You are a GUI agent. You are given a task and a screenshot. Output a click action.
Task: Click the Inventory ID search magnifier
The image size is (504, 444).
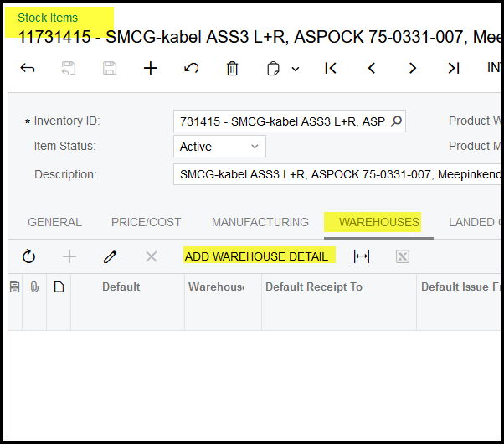pos(396,121)
